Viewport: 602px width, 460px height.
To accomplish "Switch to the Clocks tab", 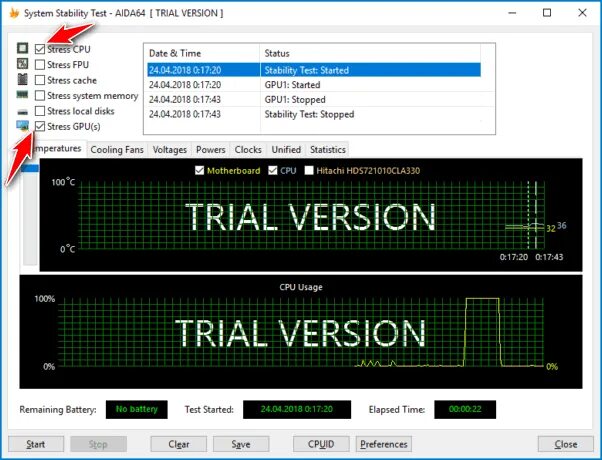I will 248,149.
